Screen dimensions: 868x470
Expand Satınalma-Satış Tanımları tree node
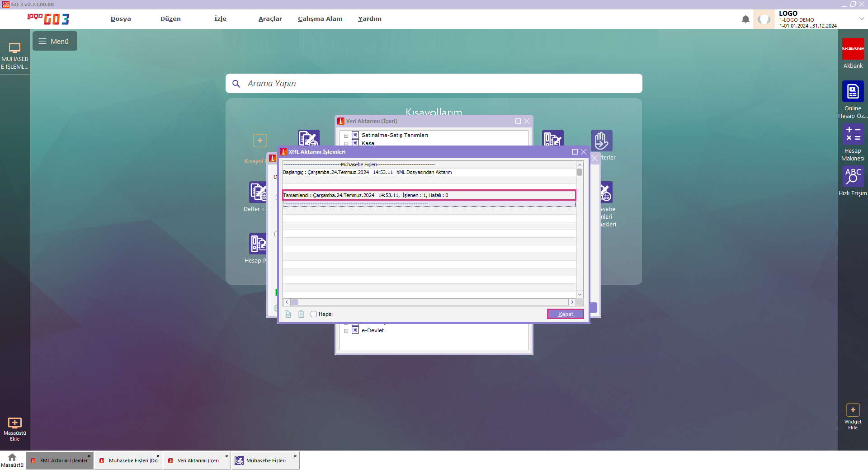(x=346, y=136)
